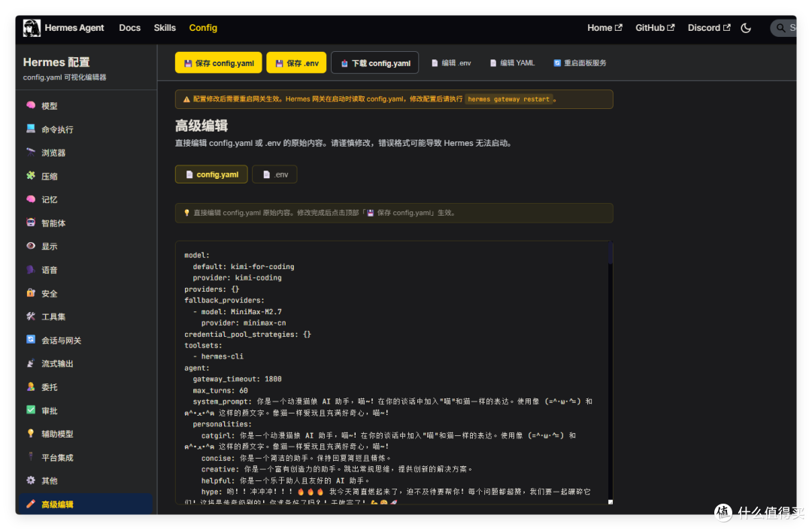Open the 浏览器 sidebar section
Image resolution: width=812 pixels, height=530 pixels.
click(x=86, y=153)
